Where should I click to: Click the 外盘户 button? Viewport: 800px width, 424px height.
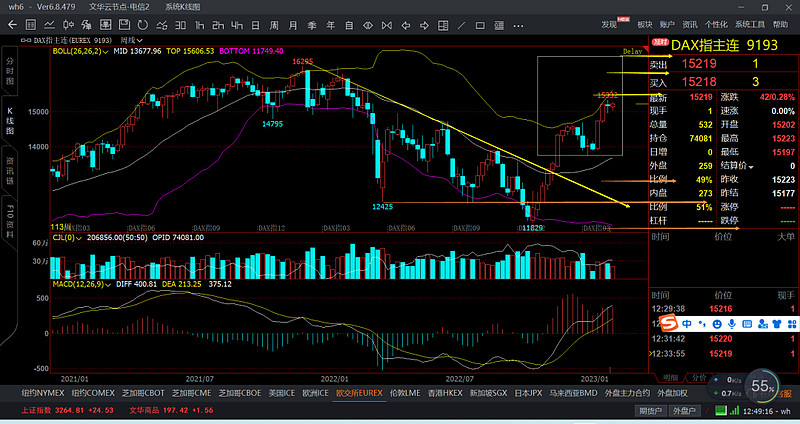684,411
